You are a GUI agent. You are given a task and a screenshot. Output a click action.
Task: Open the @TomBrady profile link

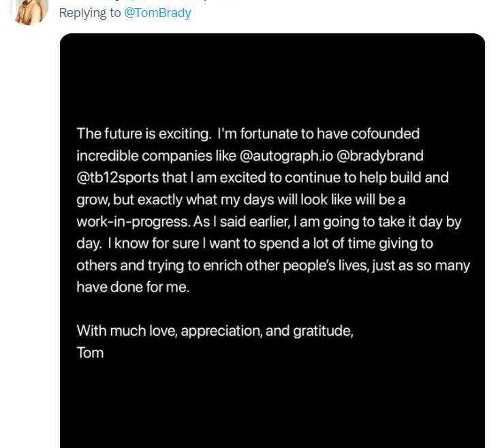(x=157, y=13)
